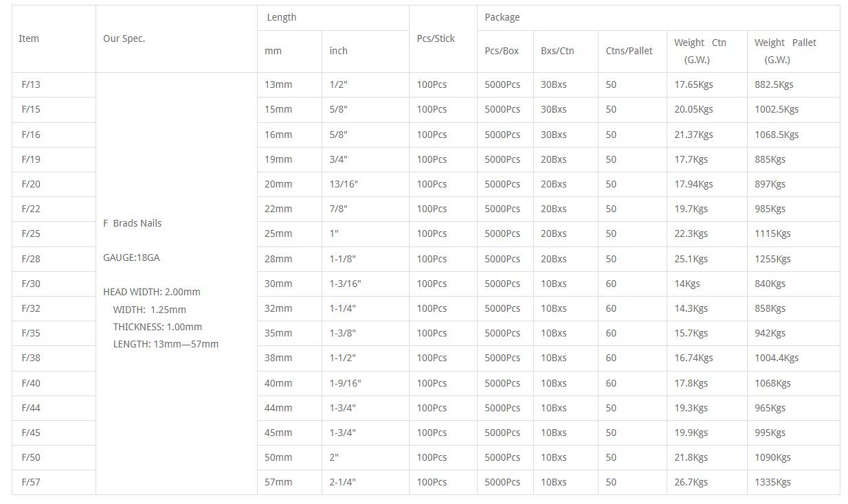This screenshot has height=504, width=848.
Task: Select the F/57 item cell
Action: [54, 482]
